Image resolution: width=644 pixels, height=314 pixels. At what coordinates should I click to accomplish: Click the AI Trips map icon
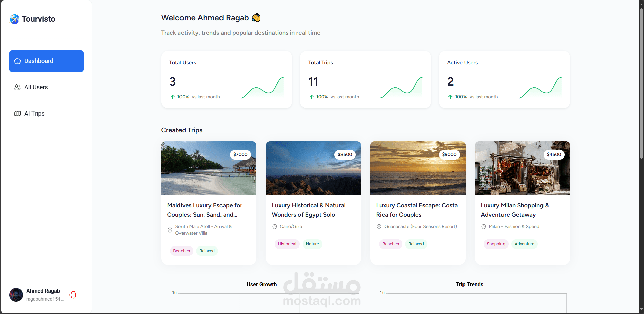pos(17,114)
